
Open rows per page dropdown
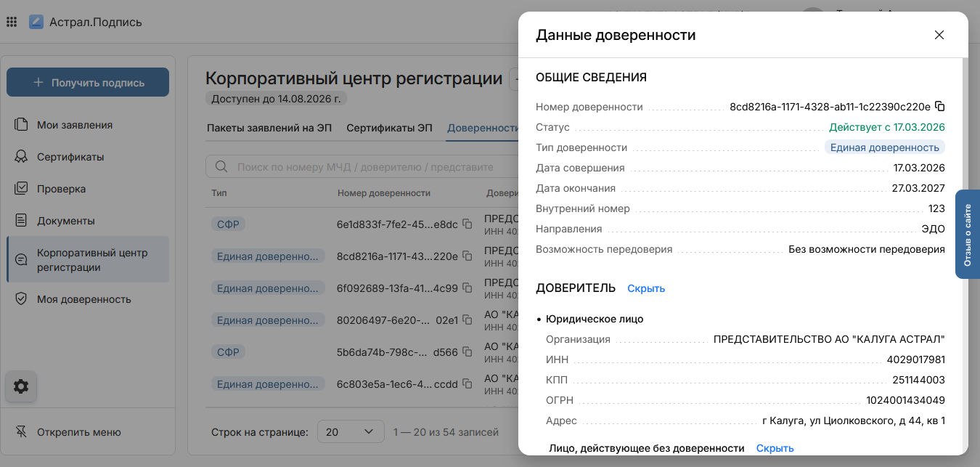(351, 432)
